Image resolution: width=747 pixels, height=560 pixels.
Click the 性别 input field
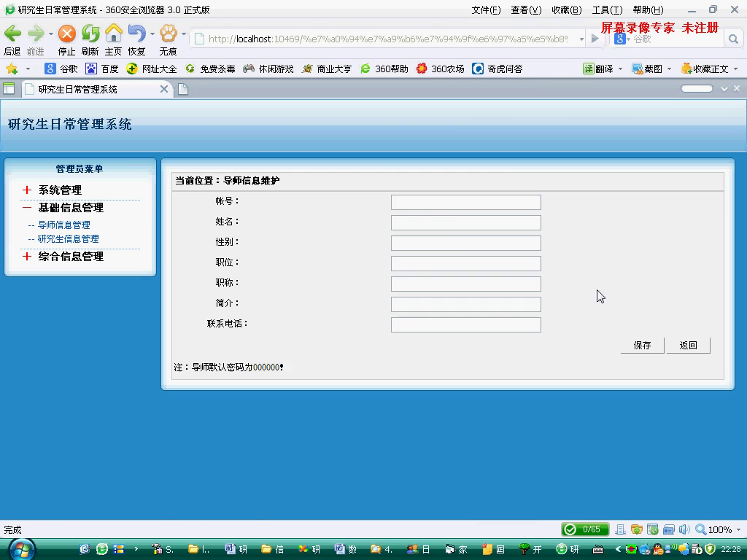tap(466, 243)
